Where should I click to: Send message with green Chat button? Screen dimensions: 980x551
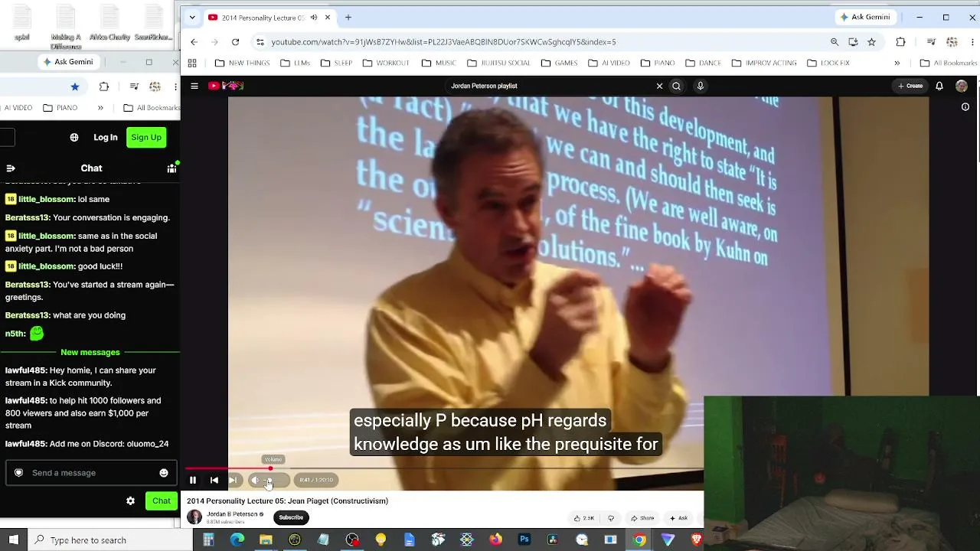click(161, 501)
